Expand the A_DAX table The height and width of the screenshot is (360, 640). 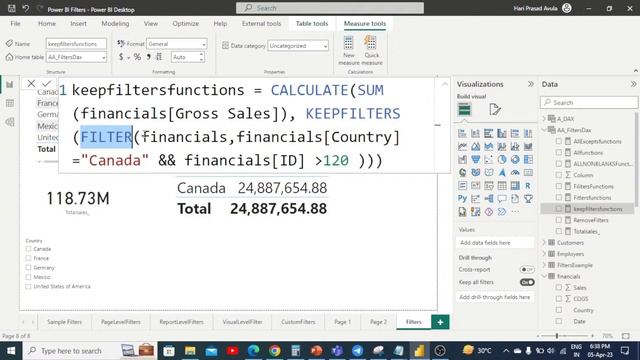pyautogui.click(x=544, y=119)
